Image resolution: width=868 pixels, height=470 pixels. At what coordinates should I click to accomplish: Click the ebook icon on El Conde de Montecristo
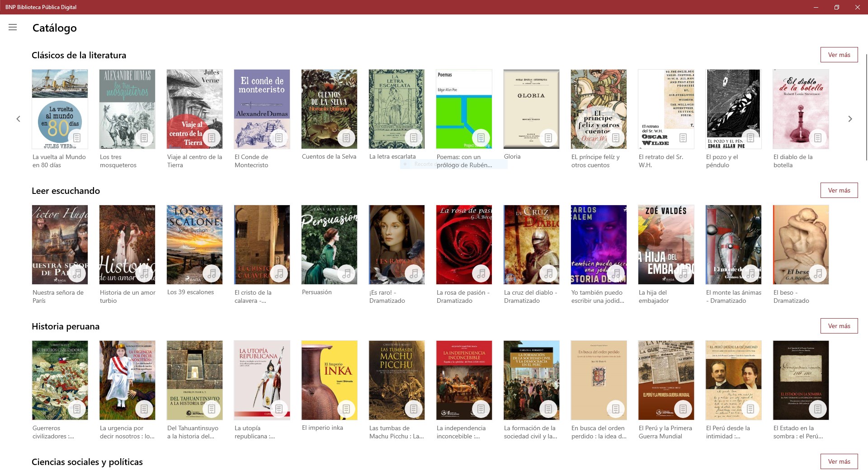[279, 138]
